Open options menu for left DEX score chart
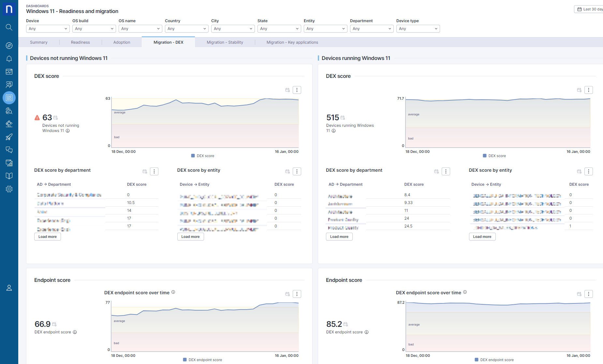Viewport: 603px width, 364px height. 297,90
